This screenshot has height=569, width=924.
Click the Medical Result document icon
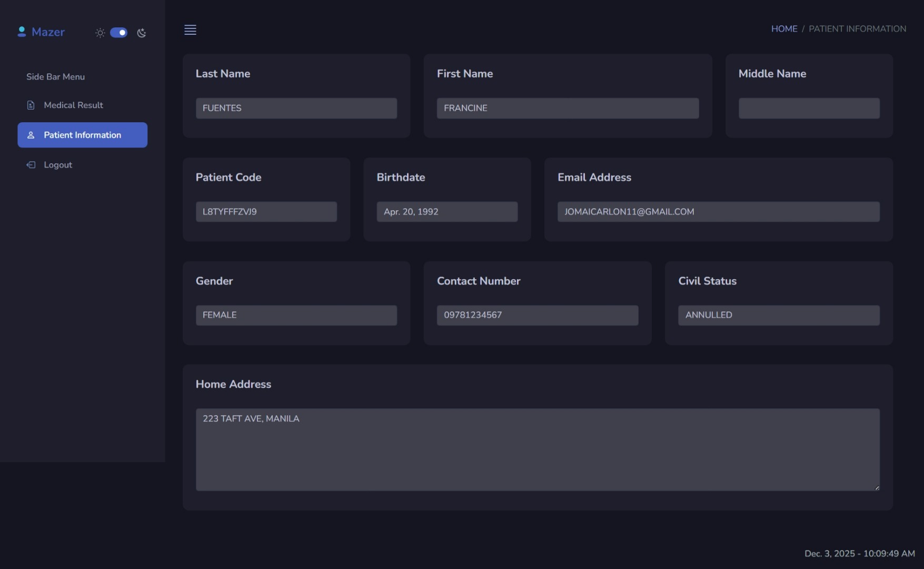pos(31,105)
